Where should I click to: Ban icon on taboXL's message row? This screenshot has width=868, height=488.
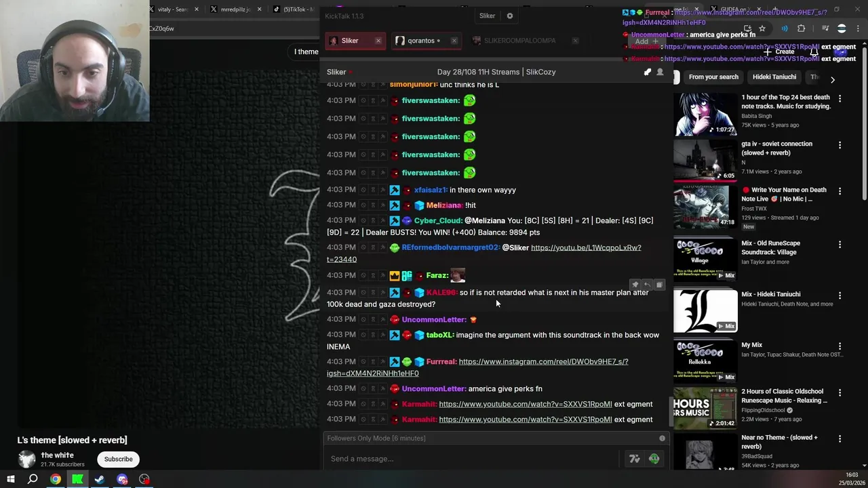(x=363, y=335)
